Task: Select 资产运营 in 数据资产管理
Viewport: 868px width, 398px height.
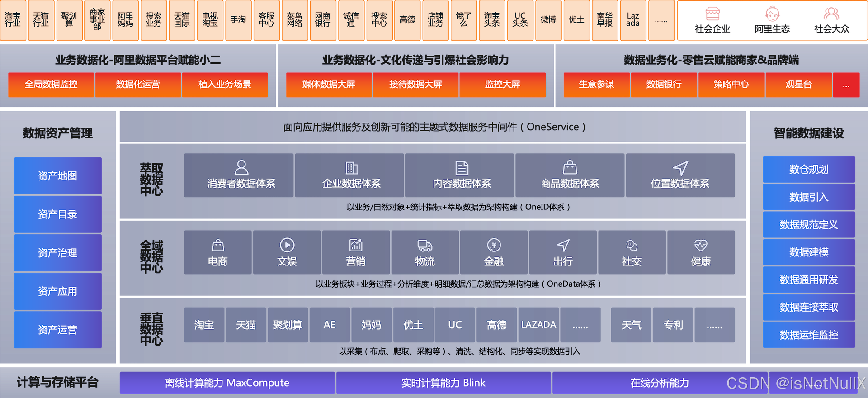Action: pyautogui.click(x=58, y=330)
